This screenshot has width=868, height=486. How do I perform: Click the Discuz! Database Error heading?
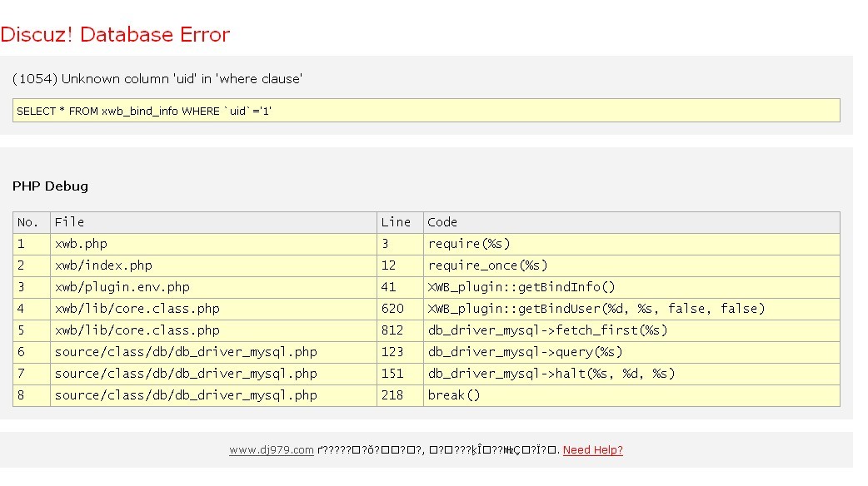coord(115,34)
